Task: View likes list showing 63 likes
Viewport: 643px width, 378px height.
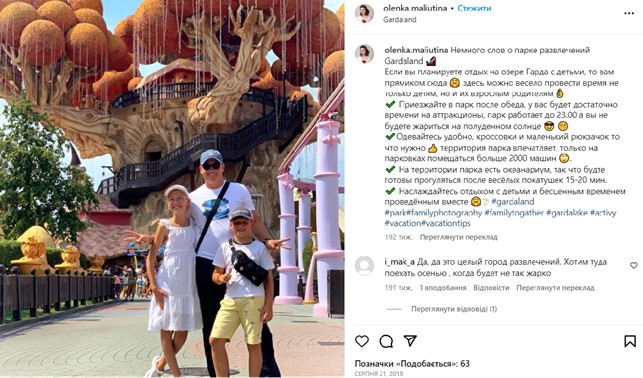Action: (412, 363)
